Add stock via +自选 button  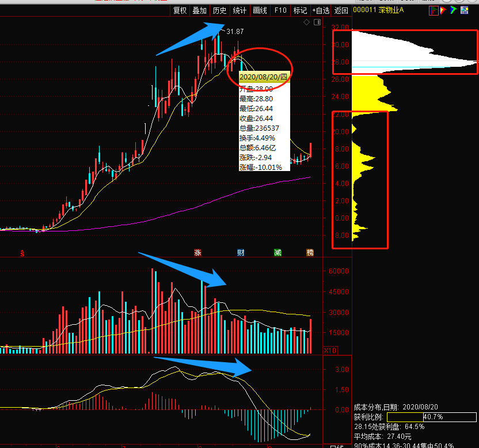pyautogui.click(x=321, y=11)
